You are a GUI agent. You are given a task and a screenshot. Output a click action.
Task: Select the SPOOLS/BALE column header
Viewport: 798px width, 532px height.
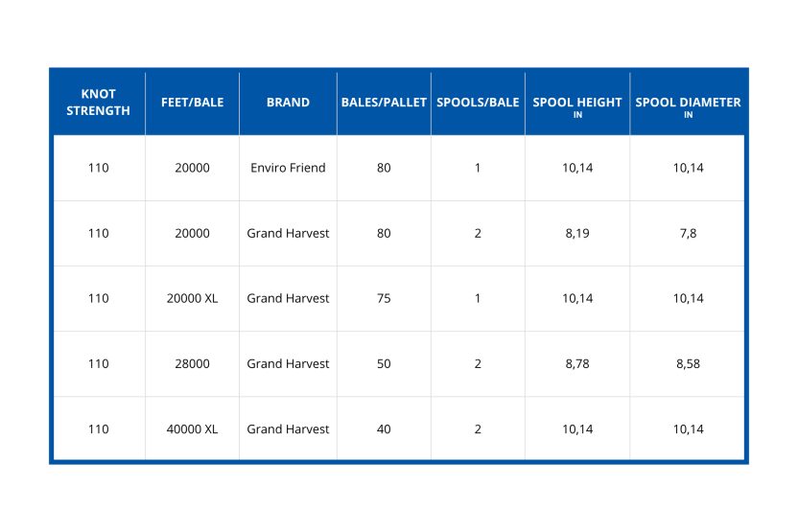(478, 103)
